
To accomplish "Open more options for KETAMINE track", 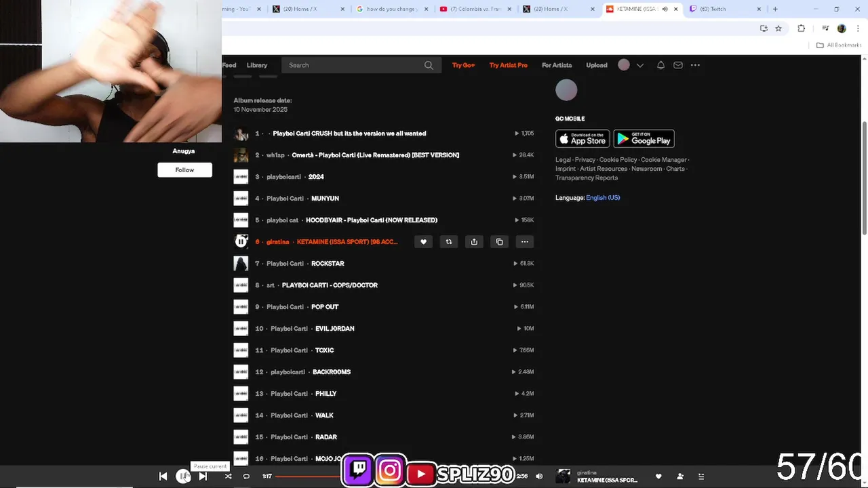I will (x=524, y=241).
